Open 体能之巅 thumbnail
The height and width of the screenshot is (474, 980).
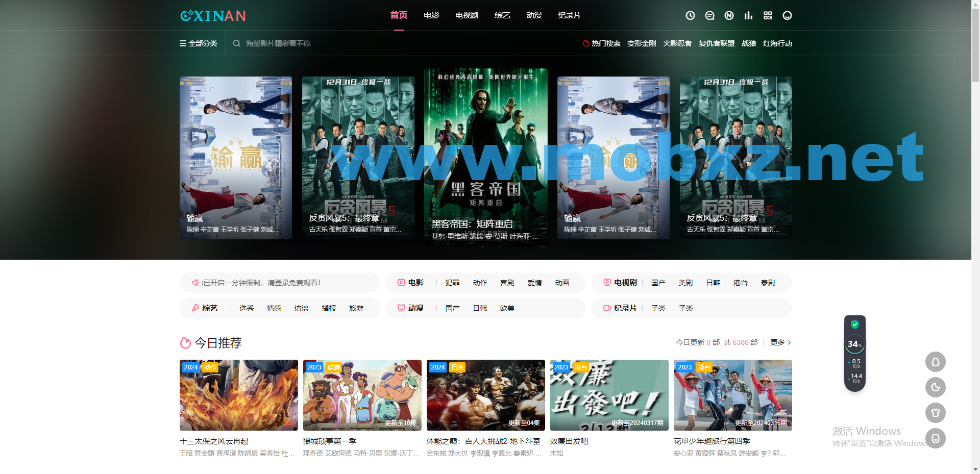click(486, 395)
